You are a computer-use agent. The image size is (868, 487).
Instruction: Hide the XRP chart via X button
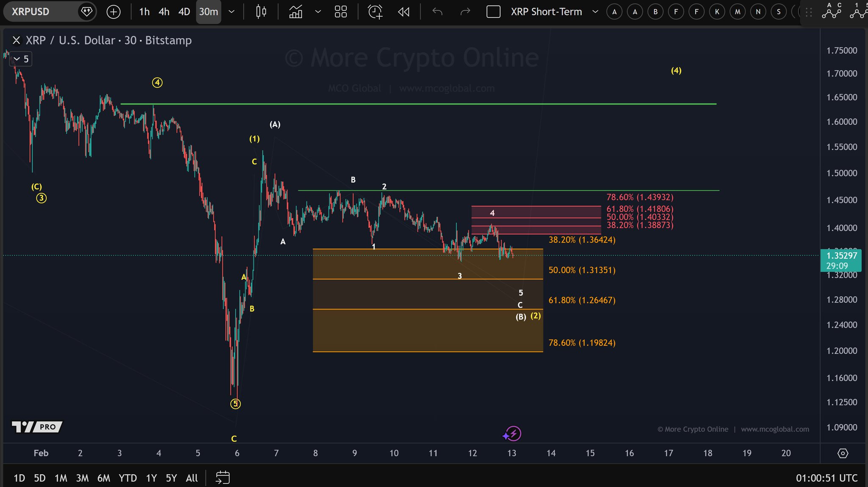[16, 40]
